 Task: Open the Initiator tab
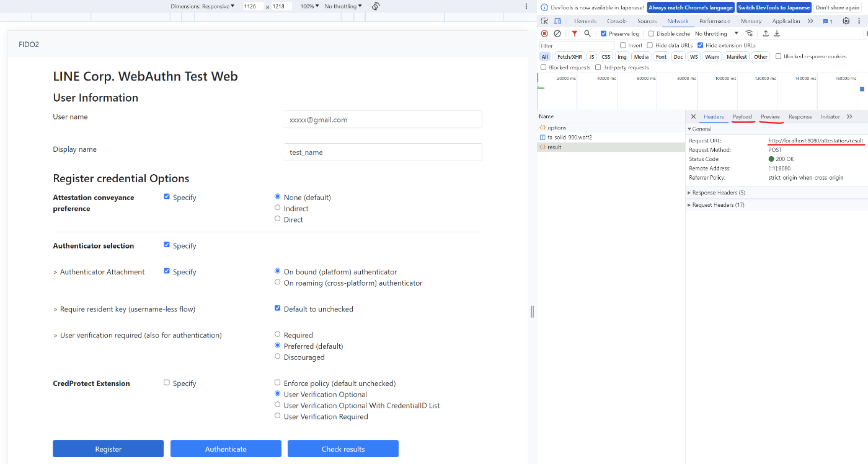click(830, 116)
